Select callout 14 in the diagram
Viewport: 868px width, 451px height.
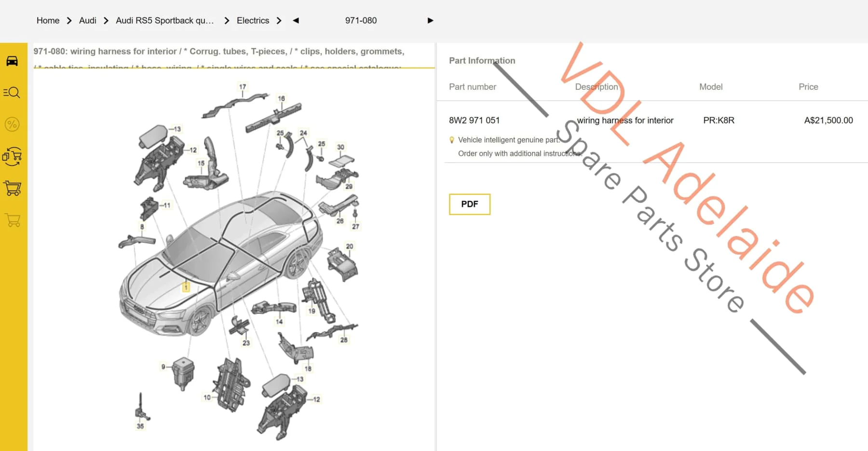coord(279,321)
